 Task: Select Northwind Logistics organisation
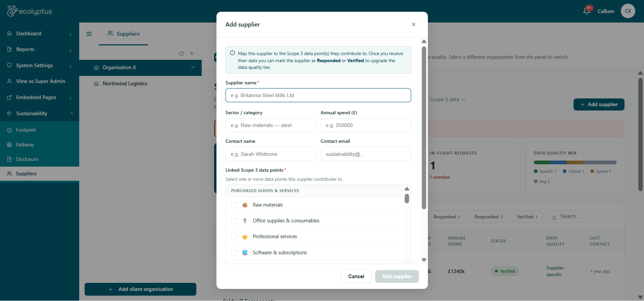[x=140, y=84]
